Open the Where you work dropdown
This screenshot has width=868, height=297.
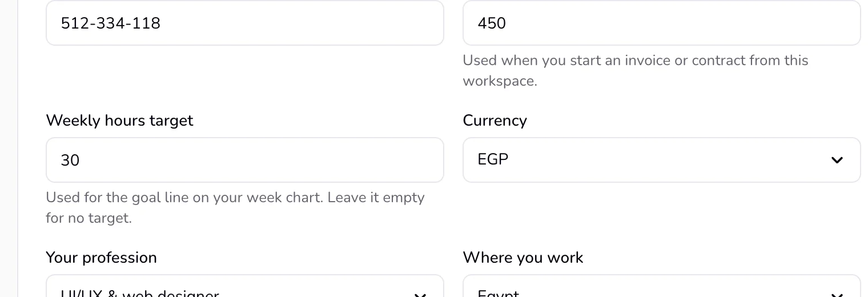point(661,286)
